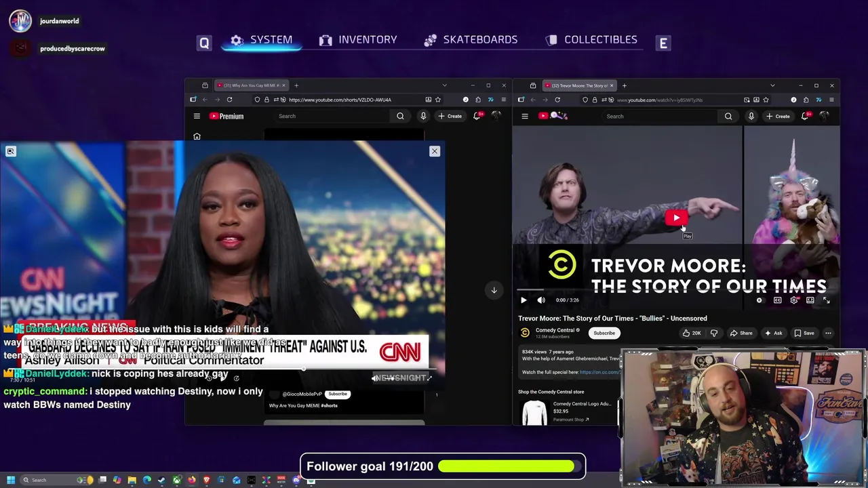This screenshot has height=488, width=868.
Task: Switch to the SKATEBOARDS tab
Action: pos(471,40)
